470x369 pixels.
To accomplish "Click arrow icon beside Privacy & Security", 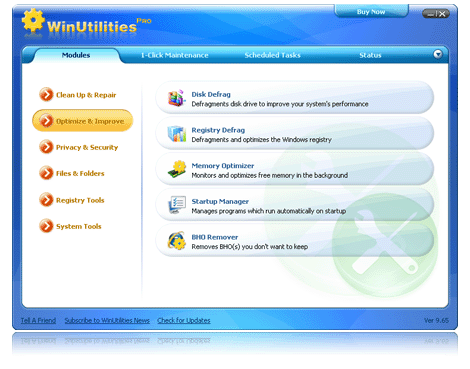I will click(x=46, y=147).
